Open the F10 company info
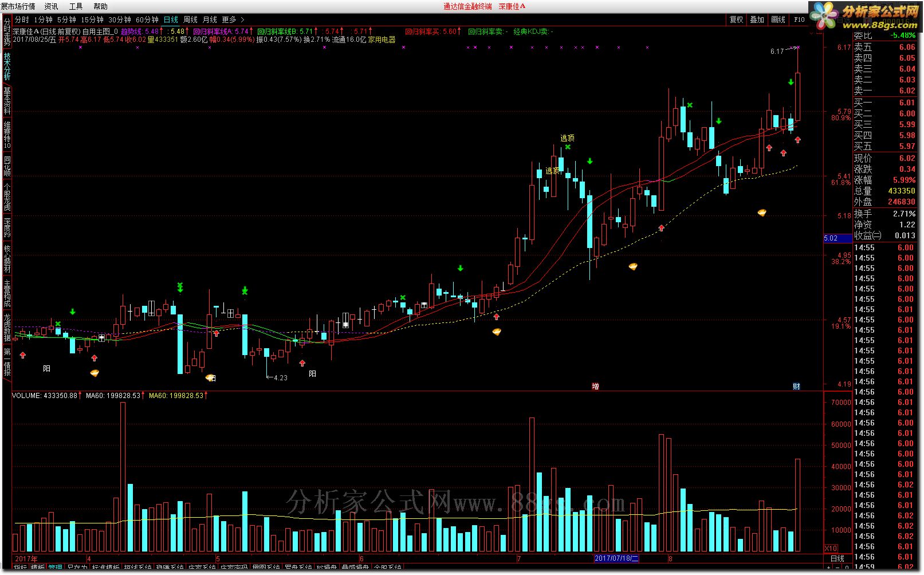924x575 pixels. pos(799,19)
